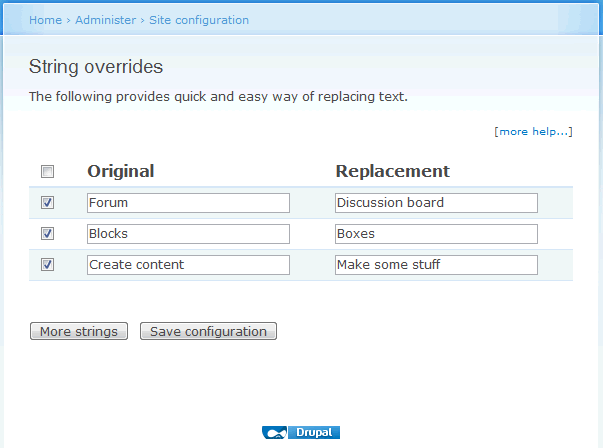Click the Forum original text field
Viewport: 603px width, 448px height.
click(x=188, y=203)
